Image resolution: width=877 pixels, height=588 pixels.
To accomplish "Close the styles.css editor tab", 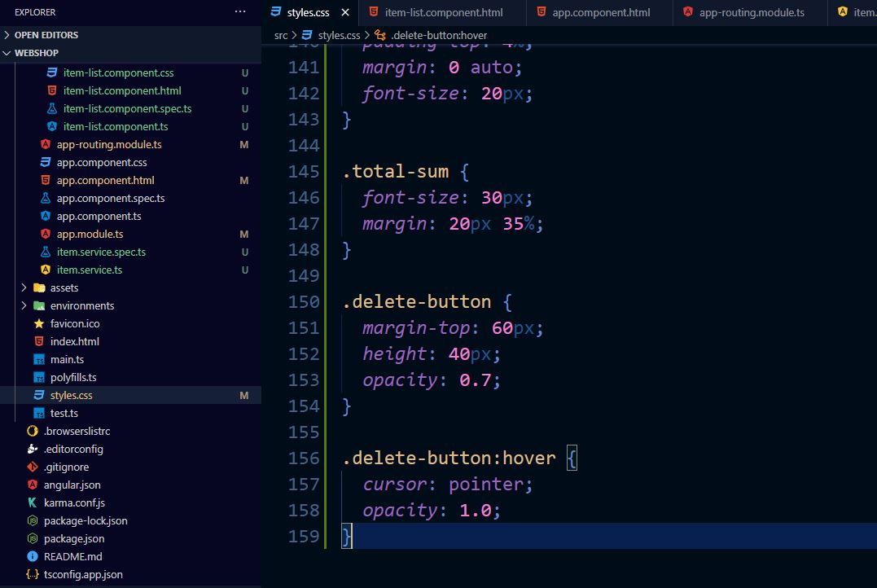I will point(345,12).
